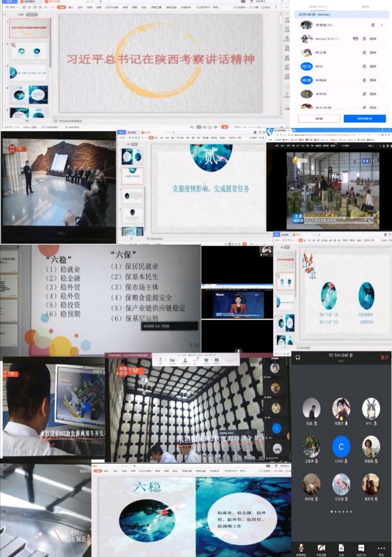Tap shield icon beside the meeting ID
The image size is (392, 557).
pos(351,355)
